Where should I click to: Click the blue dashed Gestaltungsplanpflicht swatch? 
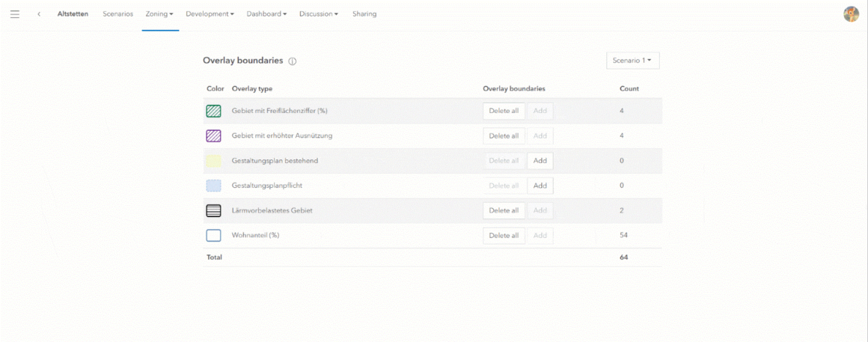(214, 186)
